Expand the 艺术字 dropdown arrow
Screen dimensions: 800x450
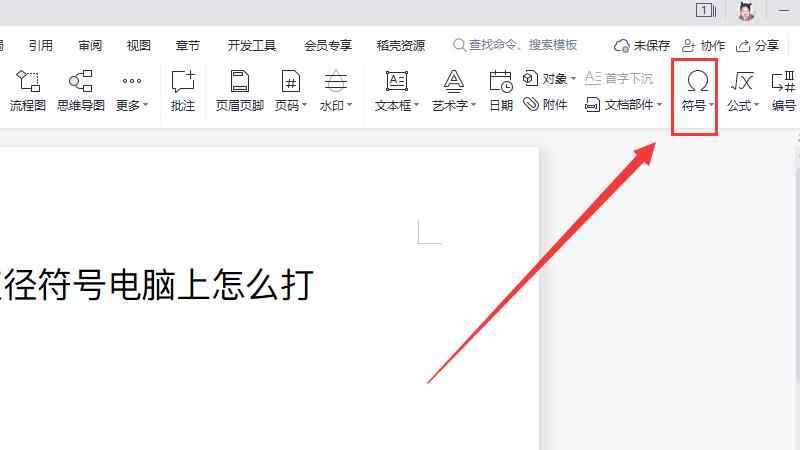tap(473, 105)
